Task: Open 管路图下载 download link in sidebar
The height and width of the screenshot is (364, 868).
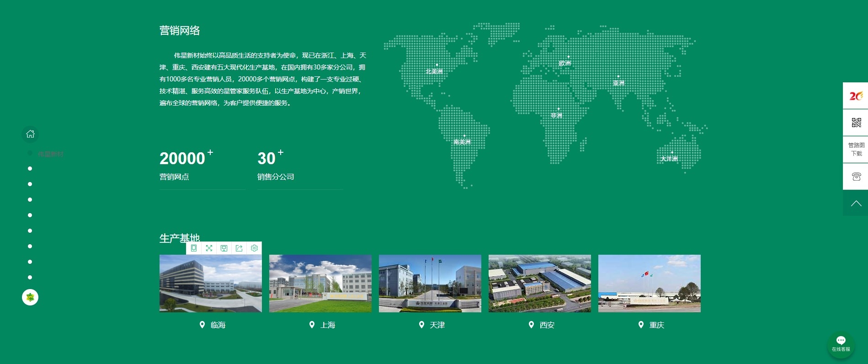Action: pos(856,150)
